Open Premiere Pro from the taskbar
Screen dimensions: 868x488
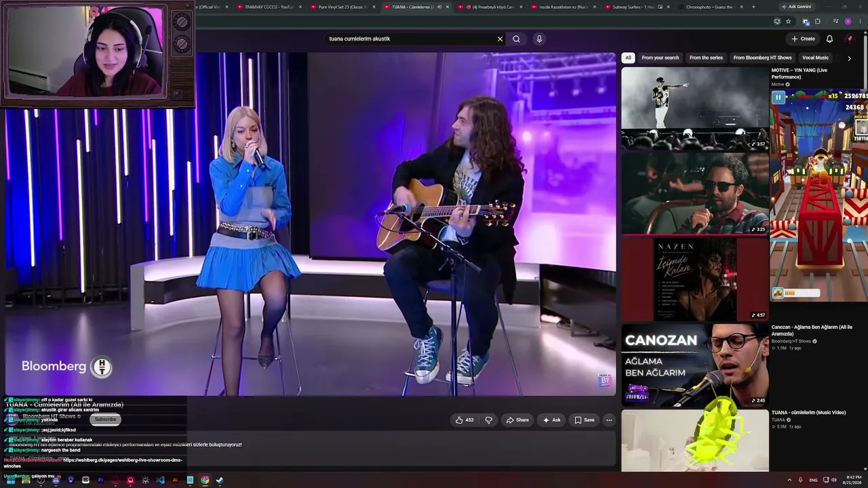tap(100, 480)
